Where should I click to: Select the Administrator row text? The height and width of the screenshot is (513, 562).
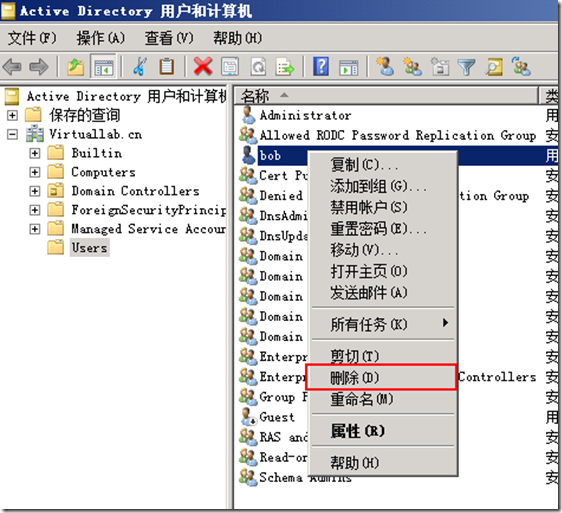pos(305,115)
